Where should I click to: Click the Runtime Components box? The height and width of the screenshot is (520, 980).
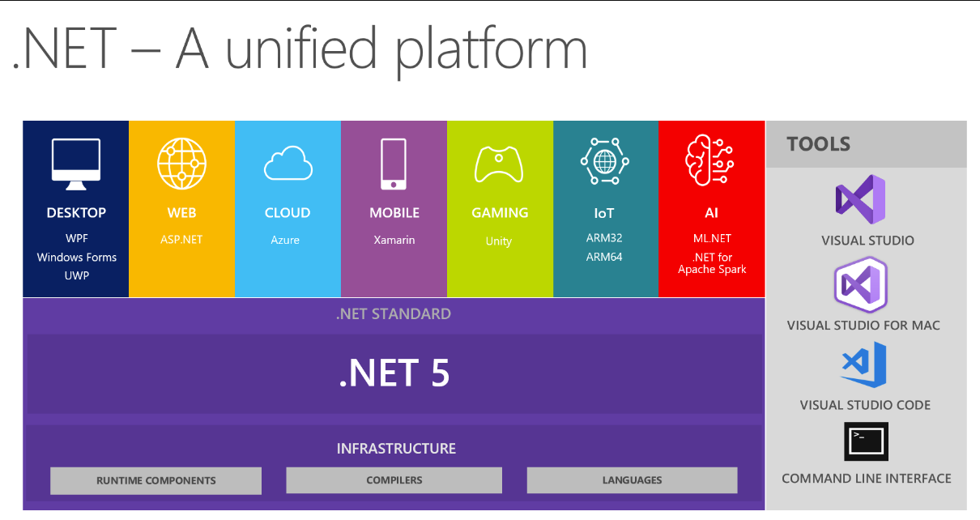(x=156, y=480)
